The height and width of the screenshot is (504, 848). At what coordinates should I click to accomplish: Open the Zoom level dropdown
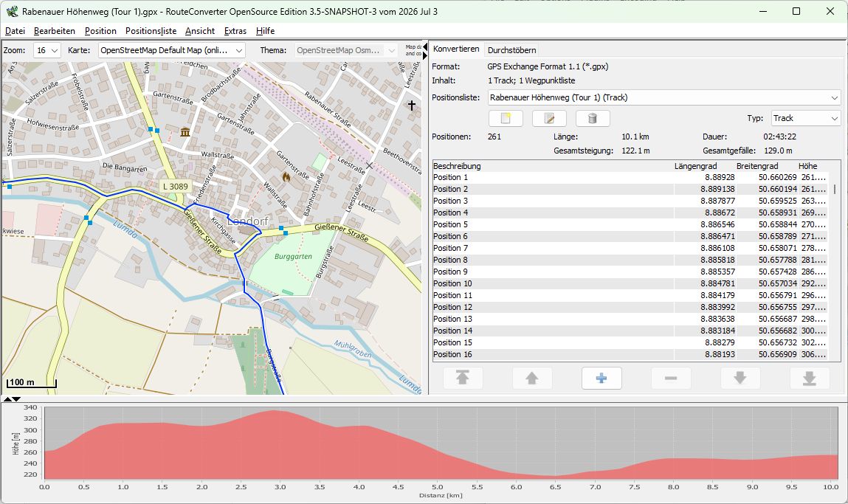point(47,50)
